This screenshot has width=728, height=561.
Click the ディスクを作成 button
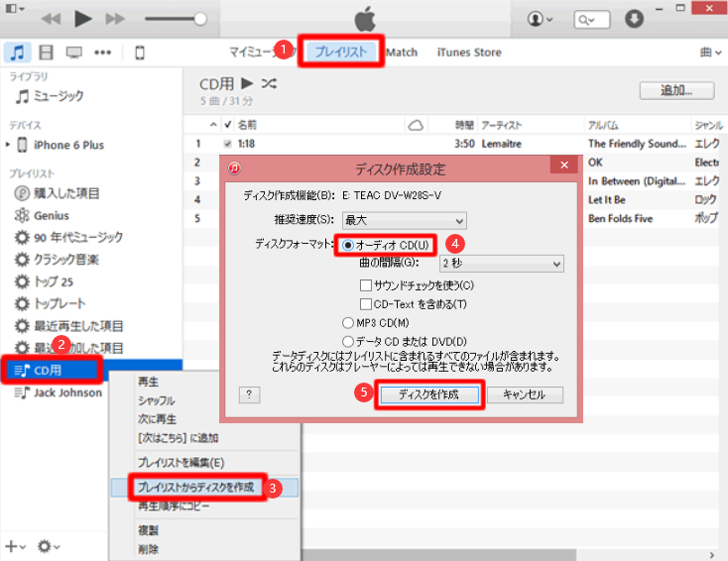pos(429,394)
